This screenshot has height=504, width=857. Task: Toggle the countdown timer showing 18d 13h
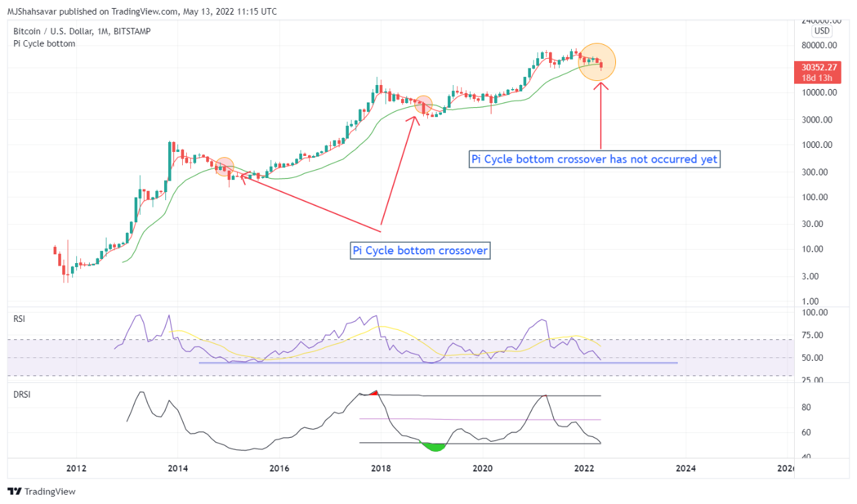click(x=817, y=78)
